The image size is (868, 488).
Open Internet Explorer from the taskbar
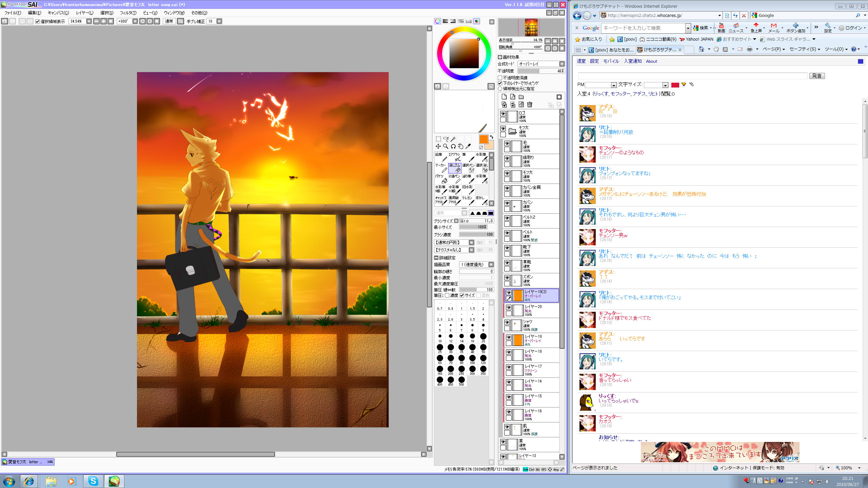(x=29, y=481)
